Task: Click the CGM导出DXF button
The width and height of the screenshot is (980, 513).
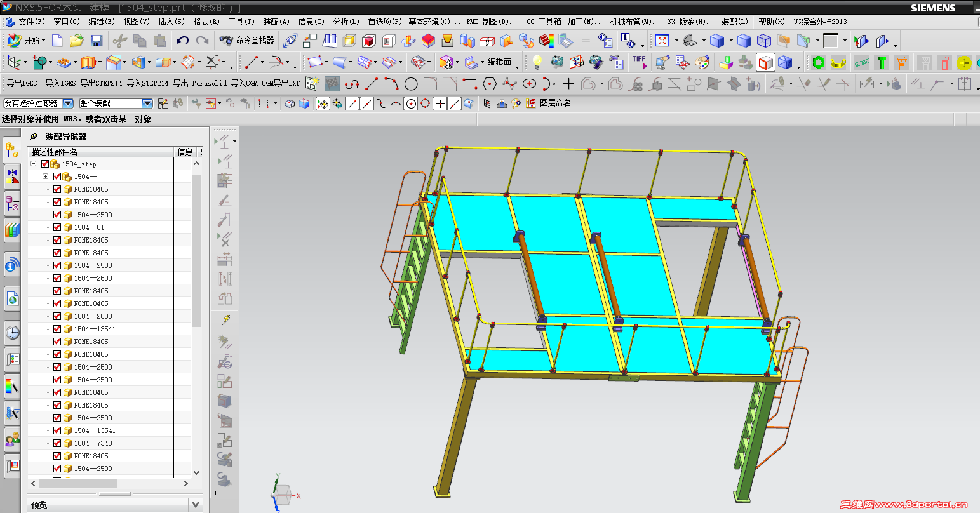Action: click(x=281, y=83)
